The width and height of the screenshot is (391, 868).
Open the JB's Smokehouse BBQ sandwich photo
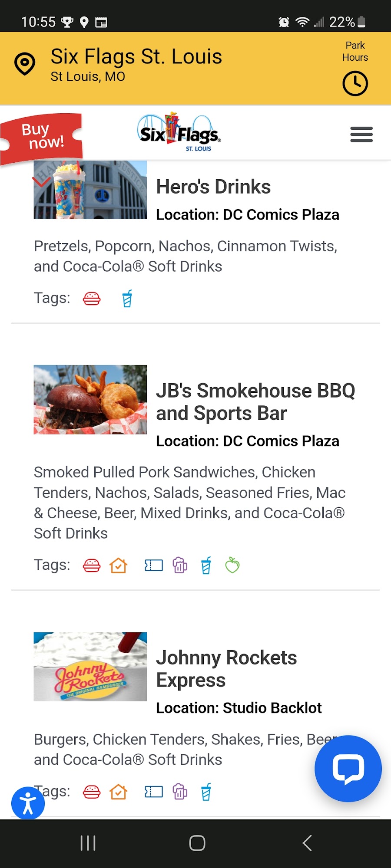90,400
